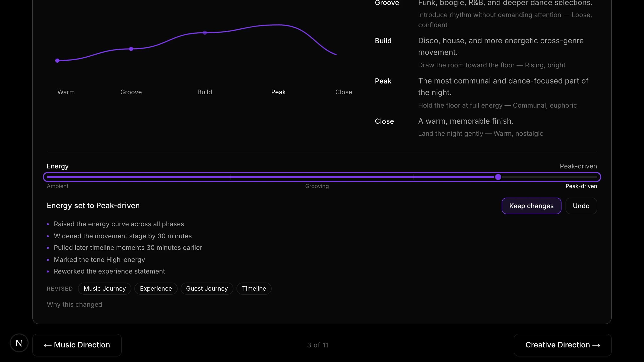Screen dimensions: 644x362
Task: Click the Close label under the chart
Action: (x=344, y=92)
